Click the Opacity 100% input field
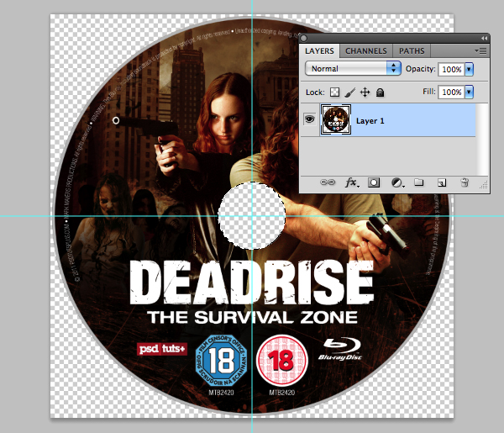Screen dimensions: 504x433 tap(451, 69)
